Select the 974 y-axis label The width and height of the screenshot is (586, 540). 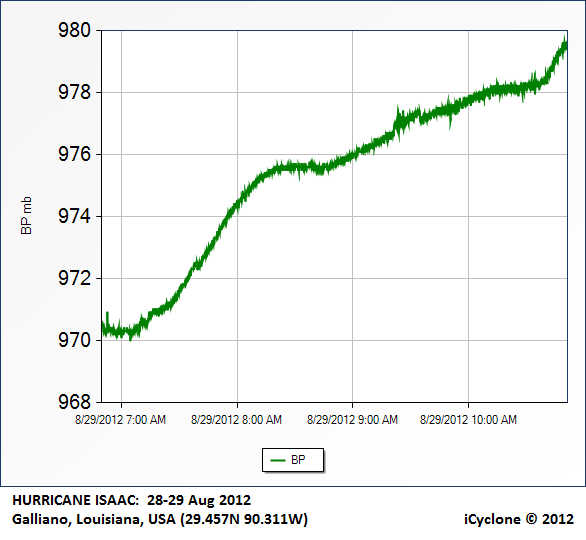pyautogui.click(x=74, y=216)
